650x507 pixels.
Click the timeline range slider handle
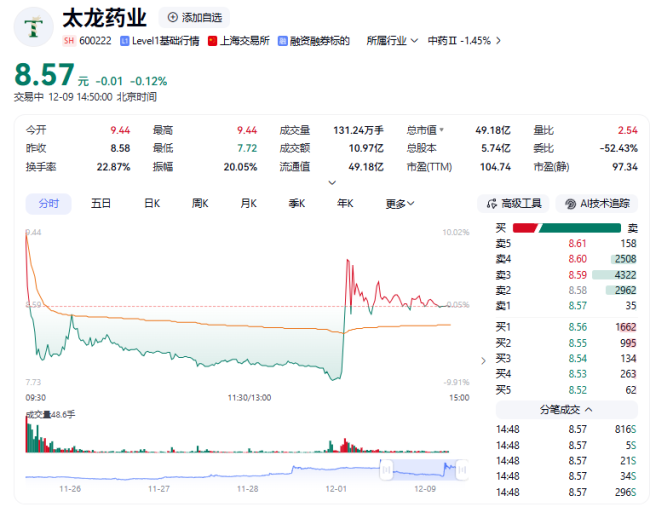tap(383, 468)
